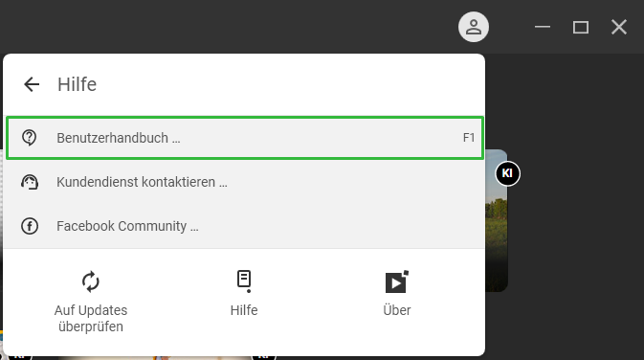Click the F1 shortcut hint
This screenshot has width=644, height=360.
click(469, 137)
